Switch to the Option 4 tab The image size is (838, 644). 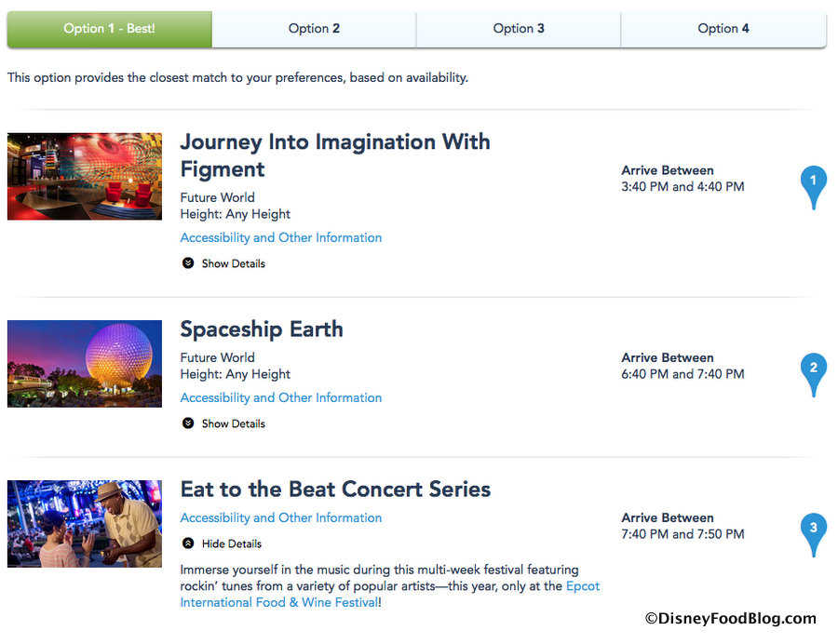pyautogui.click(x=723, y=29)
